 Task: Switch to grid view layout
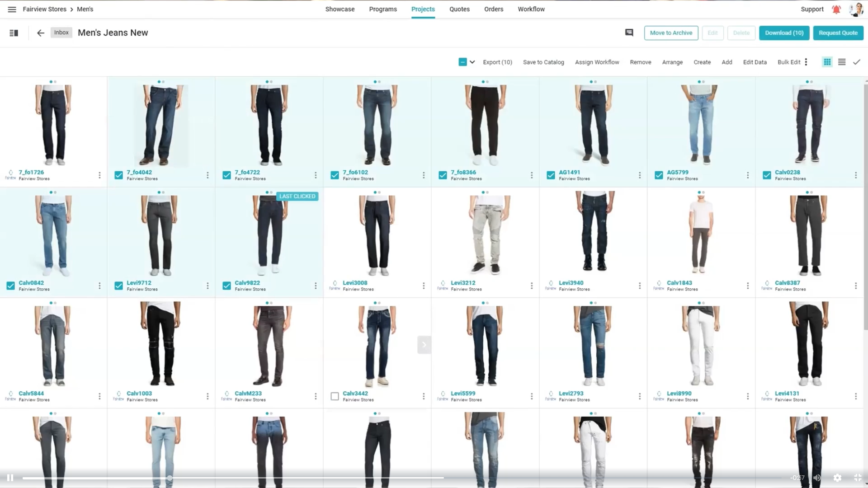point(827,62)
